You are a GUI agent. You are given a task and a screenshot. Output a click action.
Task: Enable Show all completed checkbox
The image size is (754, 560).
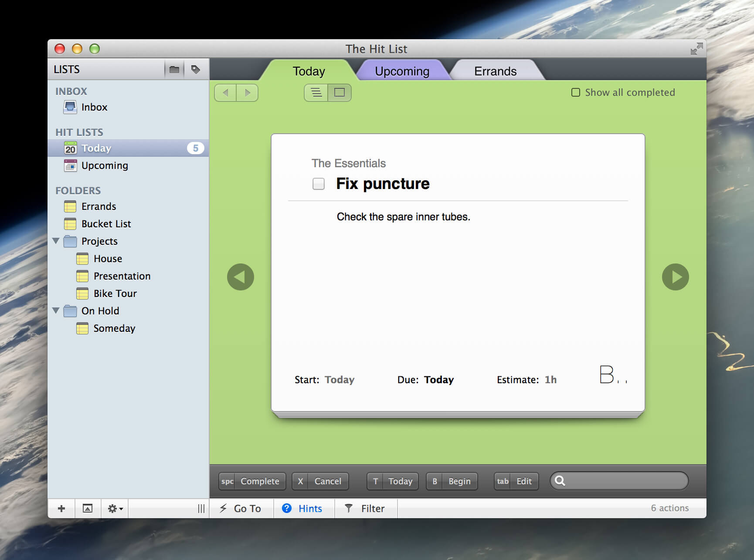(575, 92)
